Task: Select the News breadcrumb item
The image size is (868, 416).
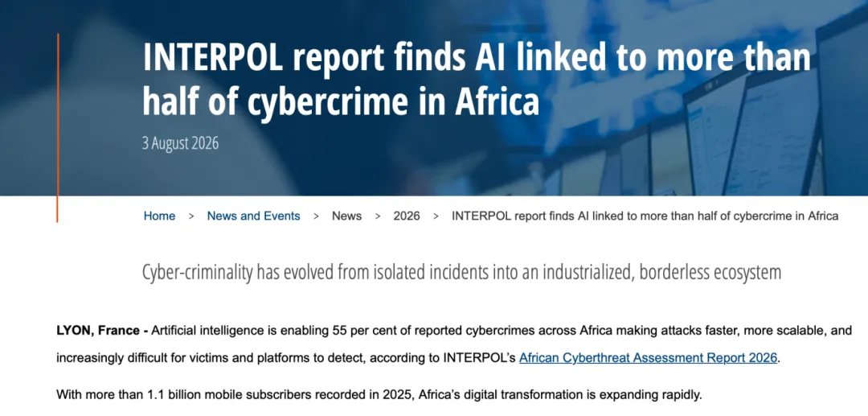Action: coord(346,216)
